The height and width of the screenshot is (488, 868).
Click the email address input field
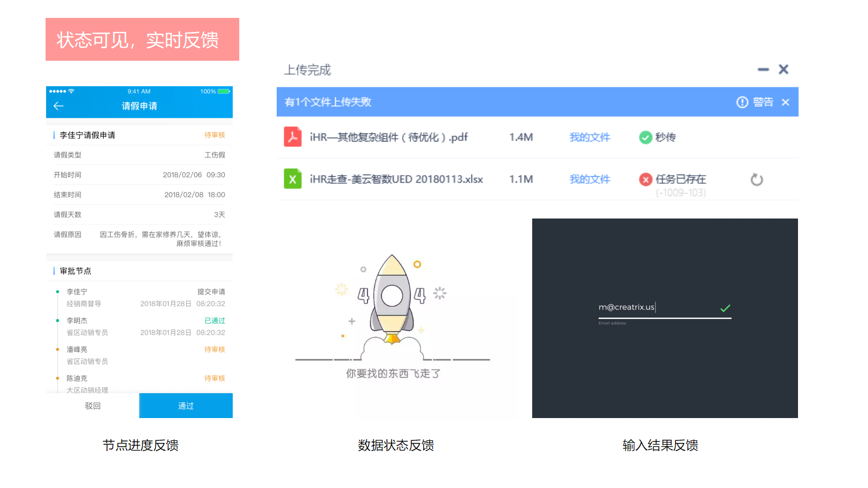[x=656, y=307]
